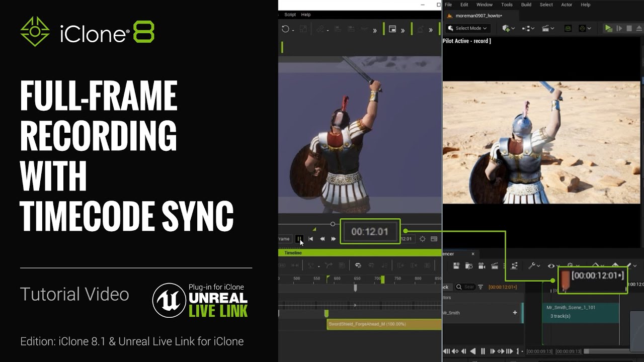The height and width of the screenshot is (362, 644).
Task: Step Sequencer to next frame
Action: (493, 351)
